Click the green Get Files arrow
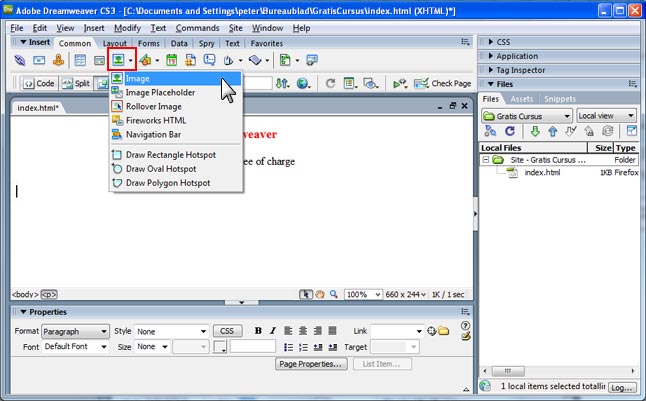Image resolution: width=646 pixels, height=401 pixels. click(x=535, y=131)
